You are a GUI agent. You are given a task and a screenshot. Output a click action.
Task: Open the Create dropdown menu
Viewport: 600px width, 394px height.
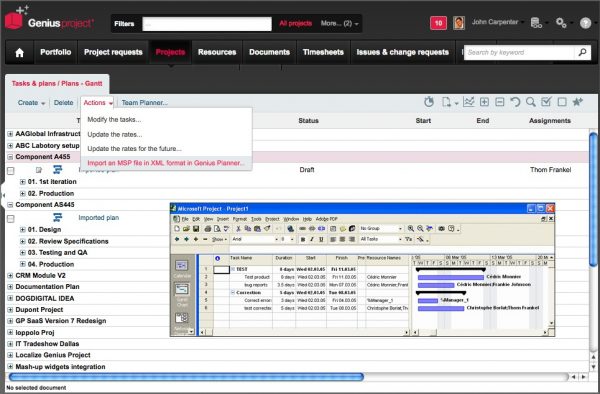pyautogui.click(x=31, y=103)
